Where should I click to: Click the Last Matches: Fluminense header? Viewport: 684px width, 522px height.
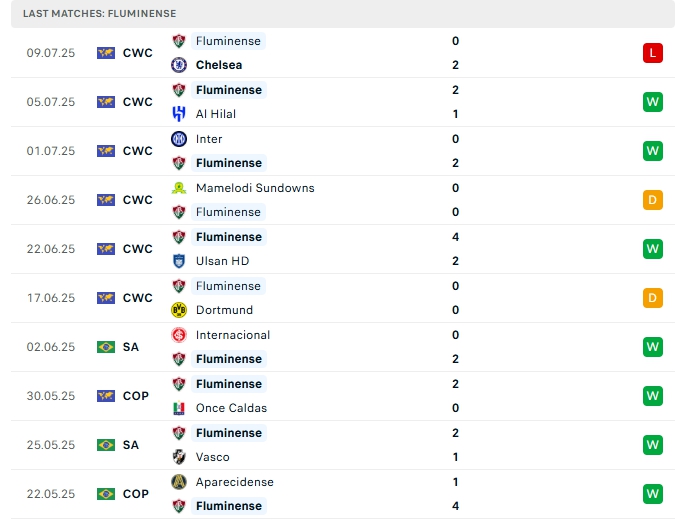click(100, 14)
